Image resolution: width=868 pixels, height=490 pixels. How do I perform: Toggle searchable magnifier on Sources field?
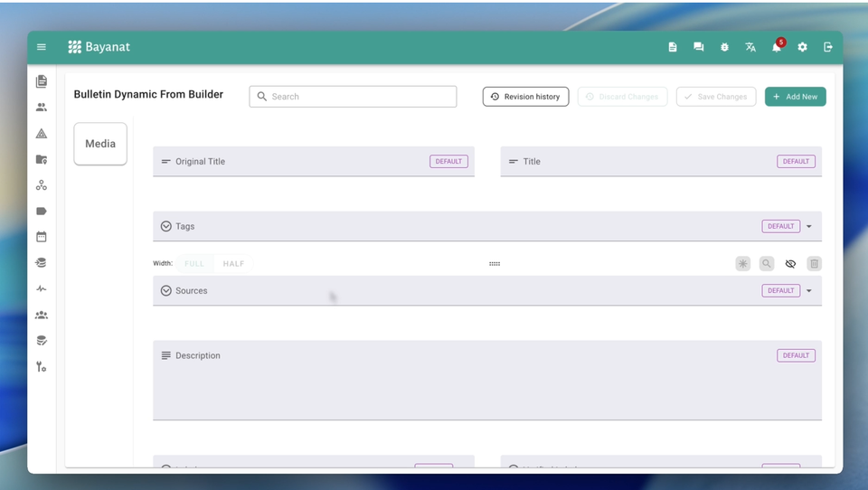767,264
